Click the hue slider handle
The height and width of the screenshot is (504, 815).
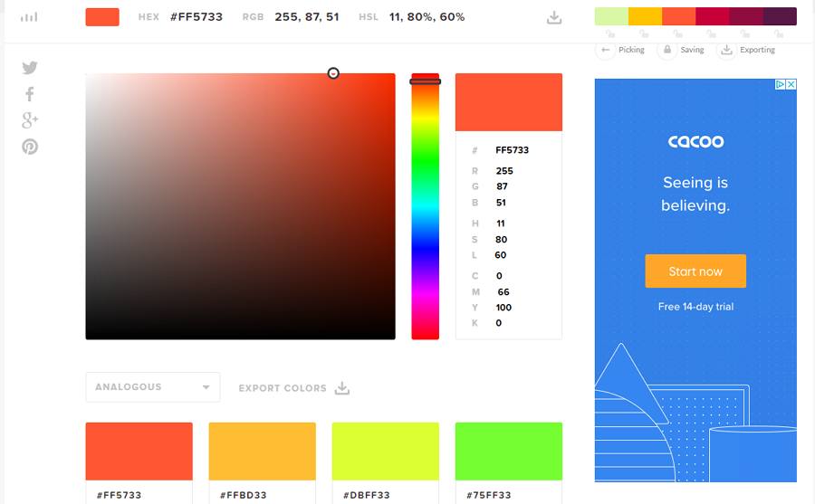click(x=426, y=81)
